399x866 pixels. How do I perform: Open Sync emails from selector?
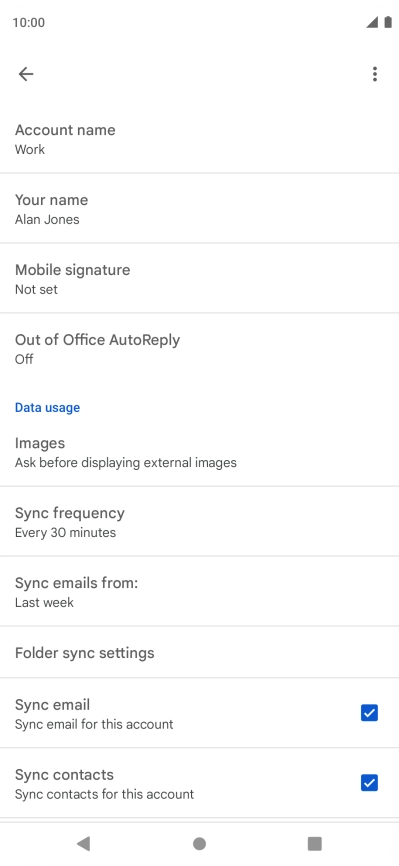click(x=200, y=592)
